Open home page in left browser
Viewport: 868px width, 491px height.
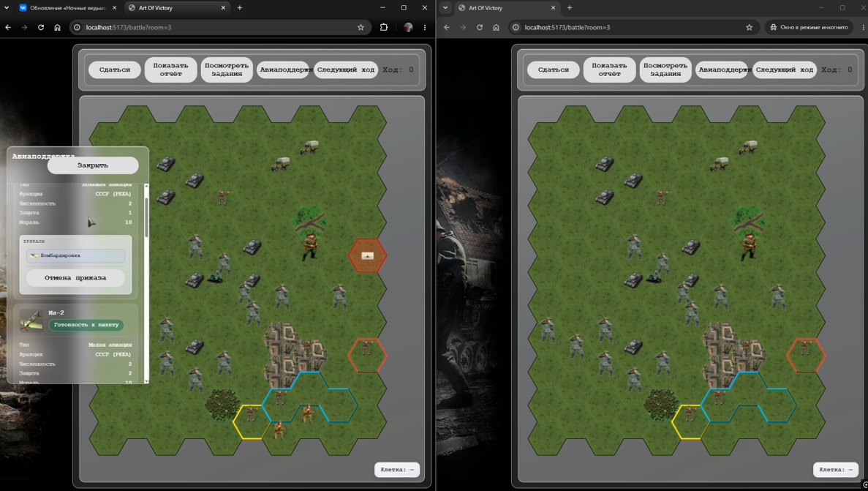coord(57,27)
